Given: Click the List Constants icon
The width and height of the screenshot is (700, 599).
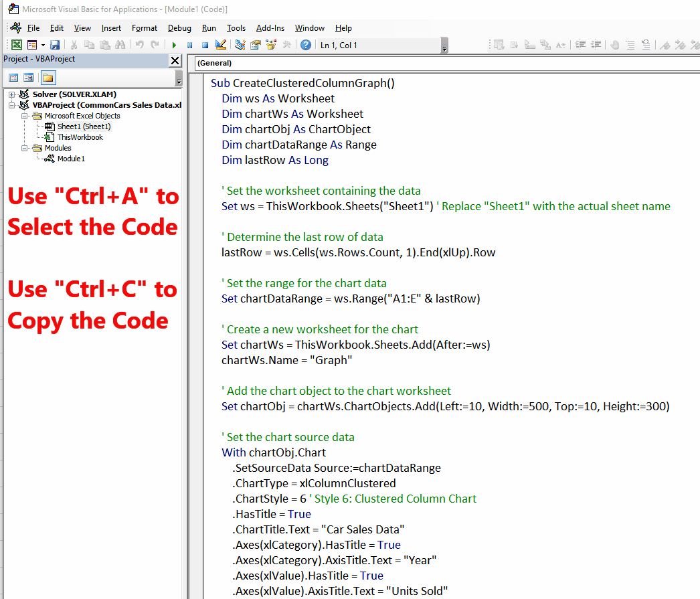Looking at the screenshot, I should (x=514, y=45).
